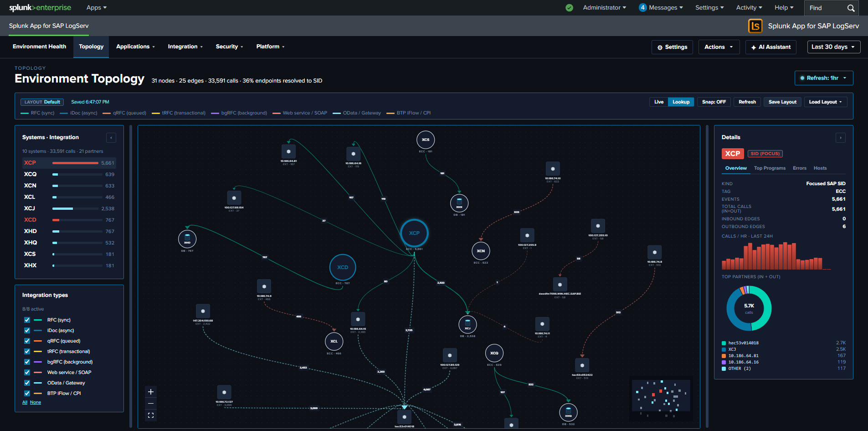The height and width of the screenshot is (431, 868).
Task: Click the All link under integration types
Action: tap(25, 402)
